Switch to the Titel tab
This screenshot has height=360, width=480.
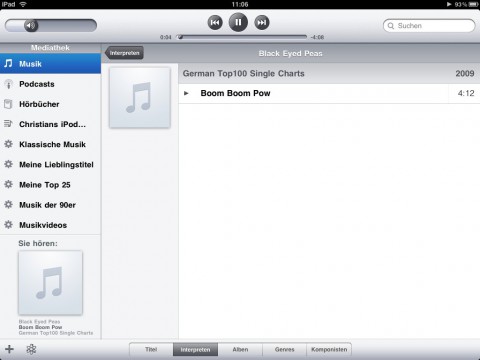pyautogui.click(x=151, y=349)
